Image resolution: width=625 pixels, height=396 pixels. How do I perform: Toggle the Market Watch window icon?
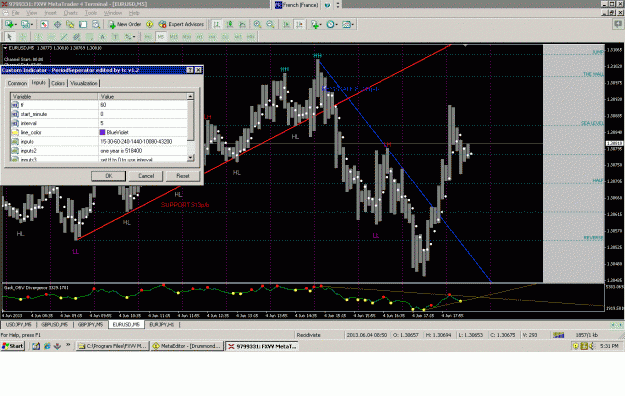click(44, 24)
